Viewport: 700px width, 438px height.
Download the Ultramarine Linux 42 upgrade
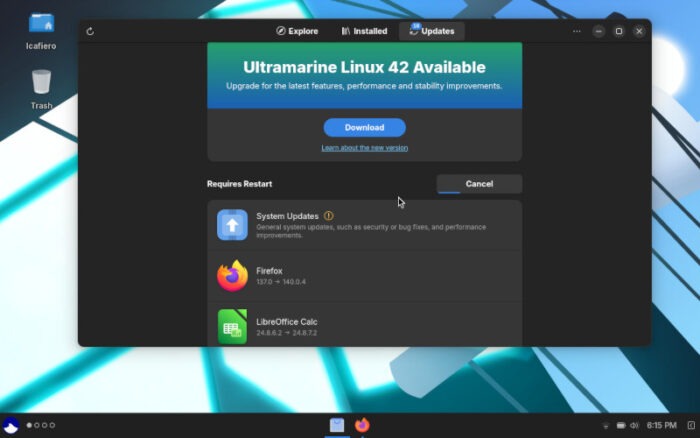tap(364, 128)
